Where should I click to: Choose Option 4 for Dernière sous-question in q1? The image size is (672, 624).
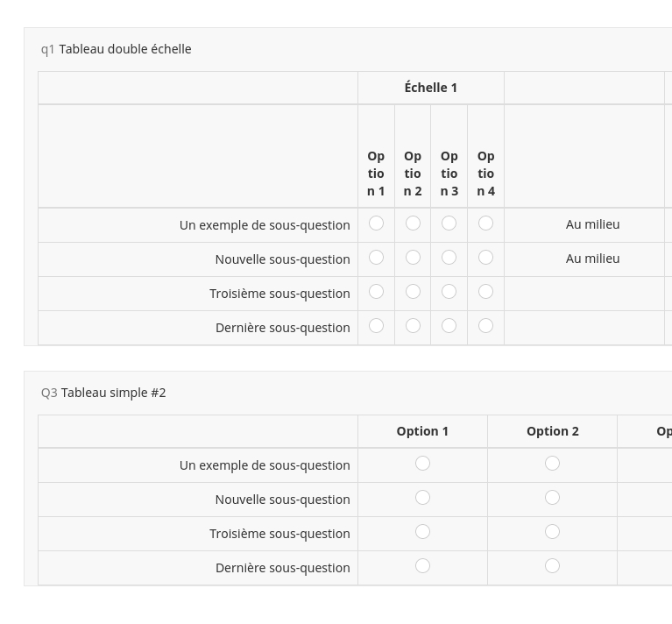[x=485, y=326]
